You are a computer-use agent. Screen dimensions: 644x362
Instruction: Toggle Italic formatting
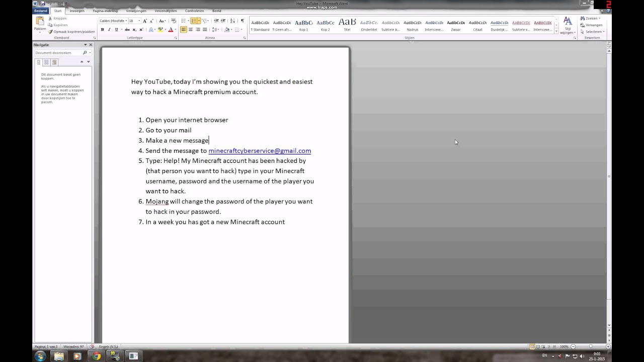[x=109, y=30]
